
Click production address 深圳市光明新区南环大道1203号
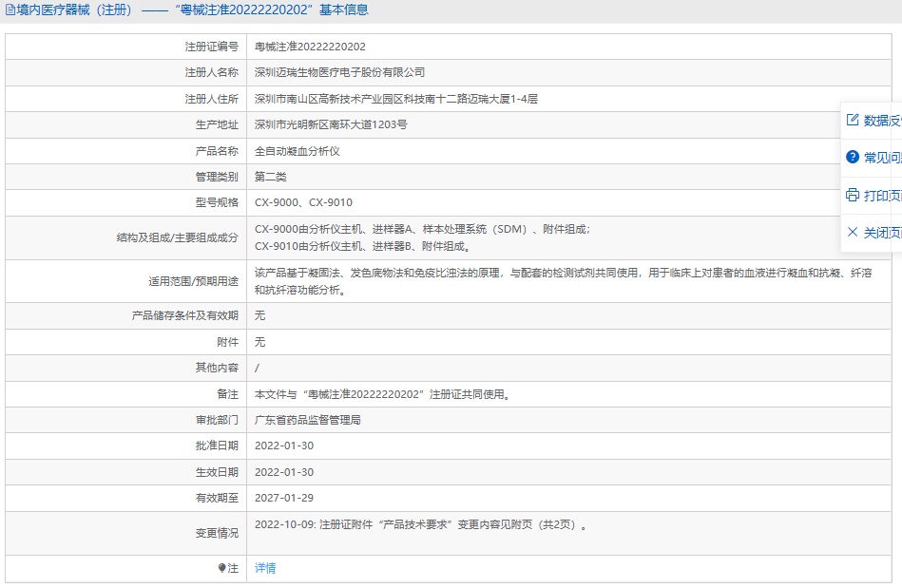331,124
